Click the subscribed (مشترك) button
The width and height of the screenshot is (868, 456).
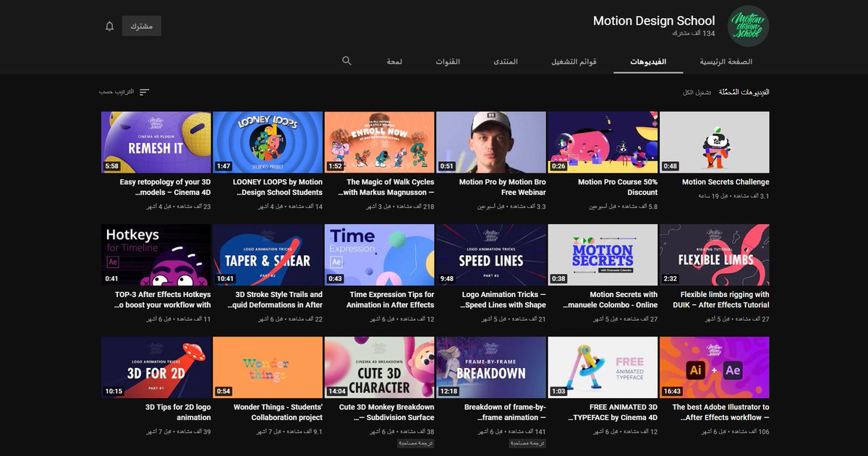click(x=141, y=26)
